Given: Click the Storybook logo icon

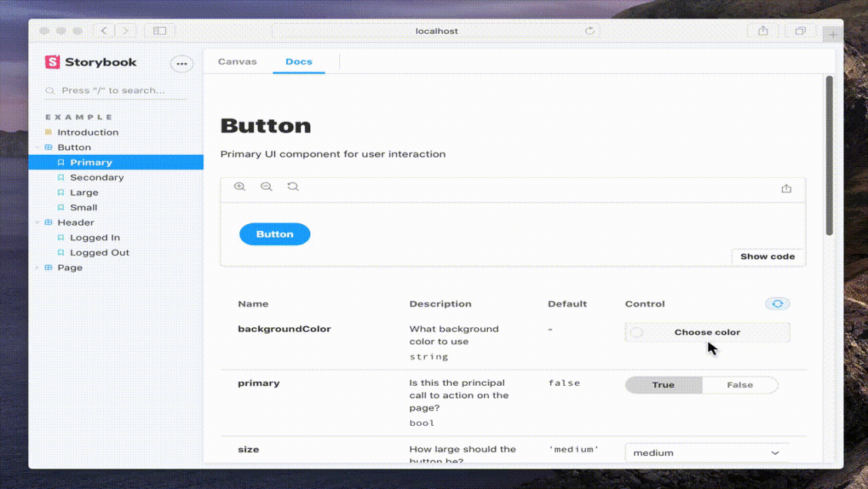Looking at the screenshot, I should point(52,62).
